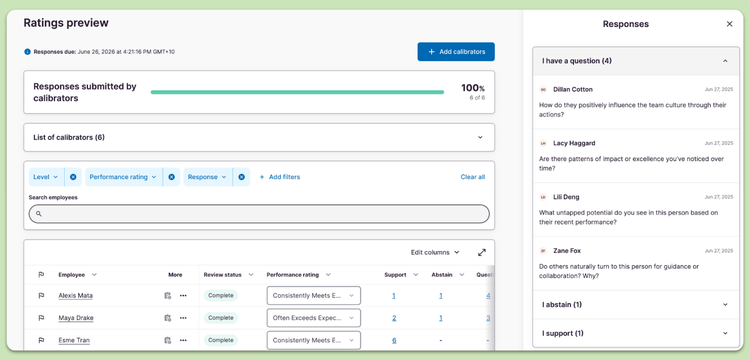750x360 pixels.
Task: Close the Responses panel
Action: tap(729, 24)
